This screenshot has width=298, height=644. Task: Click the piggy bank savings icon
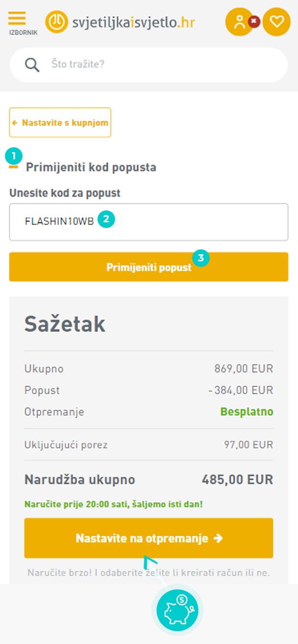click(x=177, y=610)
